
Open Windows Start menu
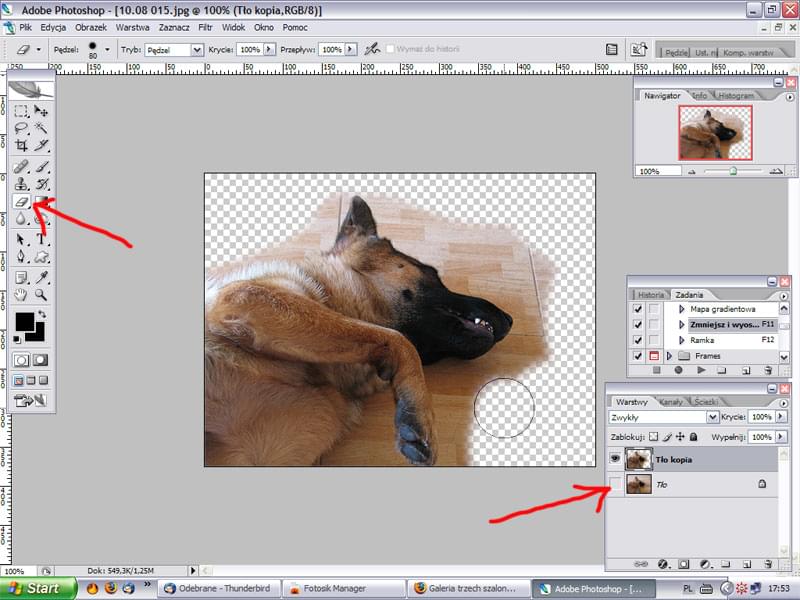(38, 588)
